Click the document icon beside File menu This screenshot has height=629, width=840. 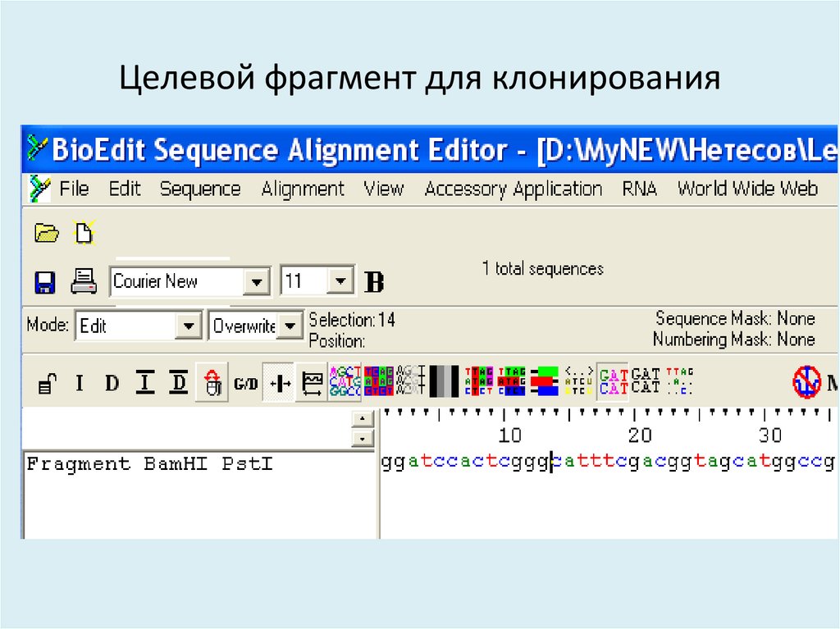39,189
